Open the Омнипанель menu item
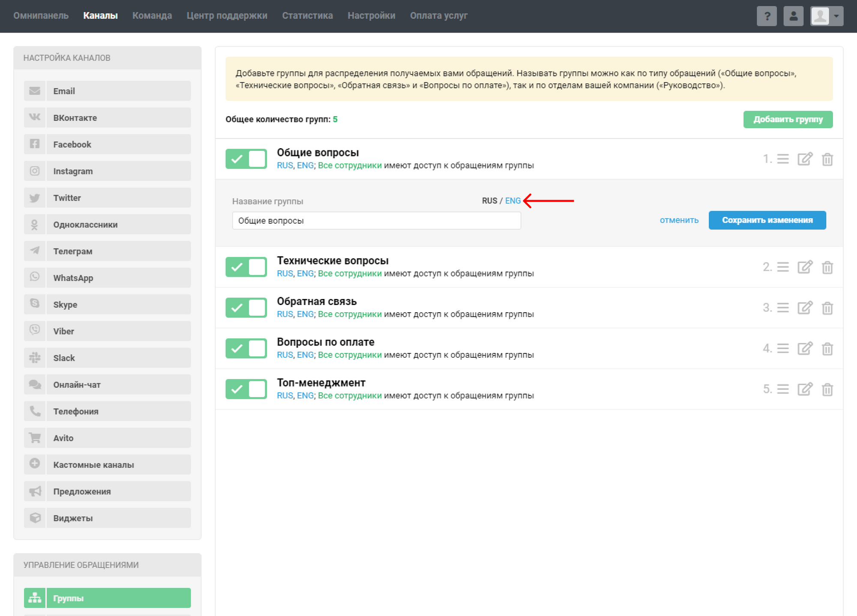Viewport: 857px width, 616px height. [41, 15]
